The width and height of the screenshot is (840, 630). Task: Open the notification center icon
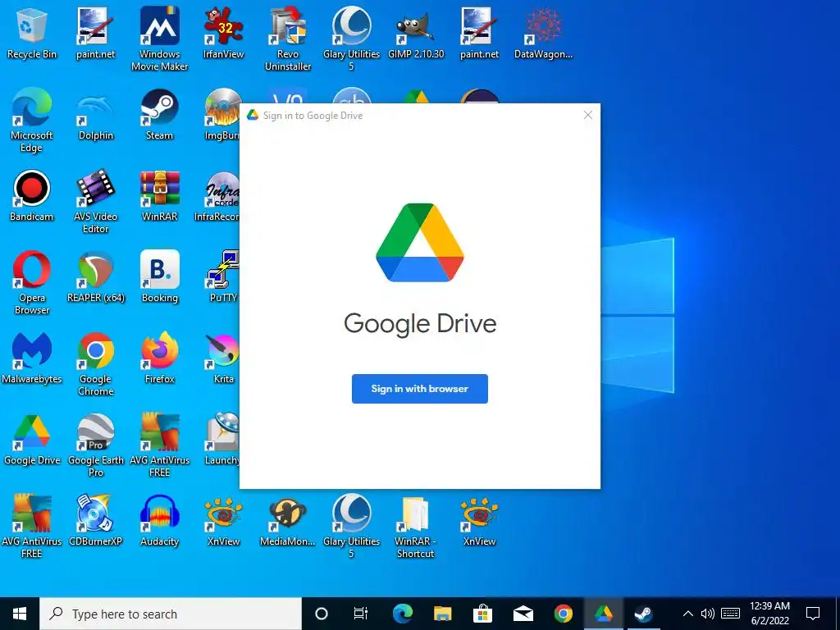(x=813, y=614)
